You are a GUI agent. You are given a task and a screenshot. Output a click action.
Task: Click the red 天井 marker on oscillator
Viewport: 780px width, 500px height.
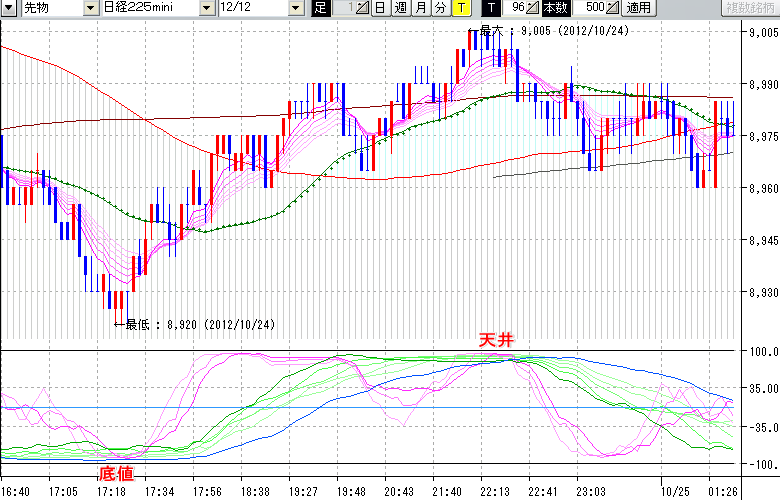[x=497, y=342]
